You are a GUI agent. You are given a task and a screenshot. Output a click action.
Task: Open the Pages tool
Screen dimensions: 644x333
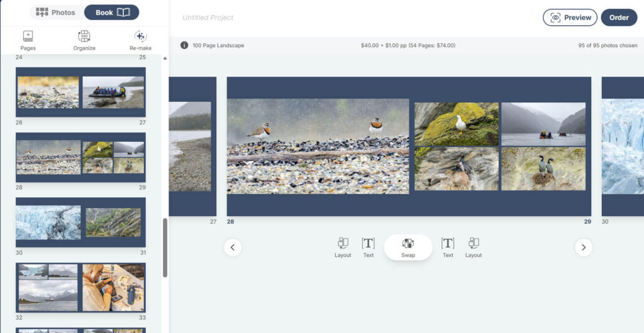[x=28, y=41]
